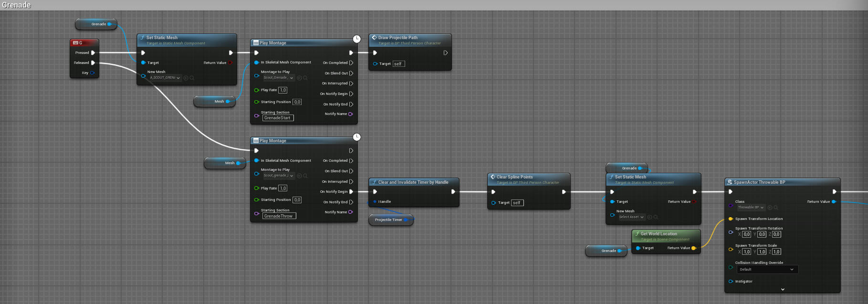The image size is (868, 304).
Task: Click the latent clock icon on top Play Montage
Action: click(x=356, y=39)
